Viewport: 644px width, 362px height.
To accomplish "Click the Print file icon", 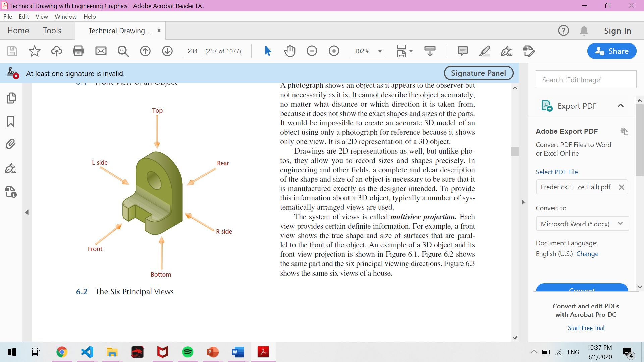I will (x=78, y=51).
